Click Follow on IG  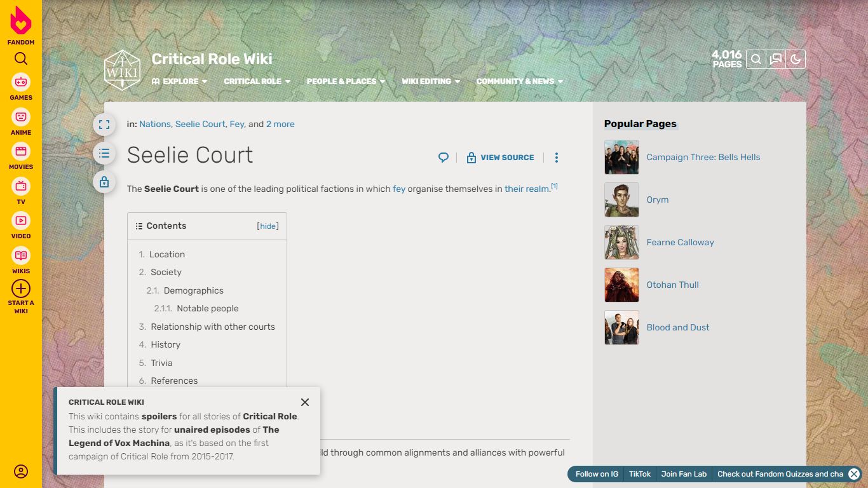coord(597,474)
